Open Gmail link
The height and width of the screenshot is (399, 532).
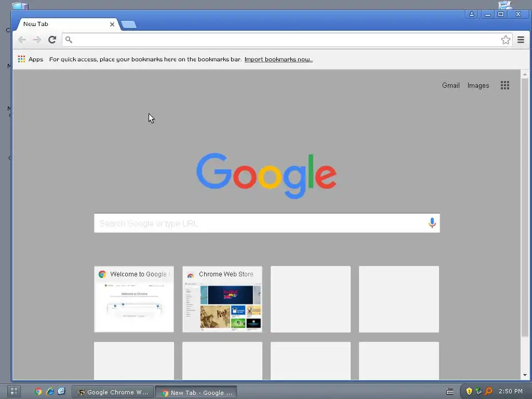[450, 86]
